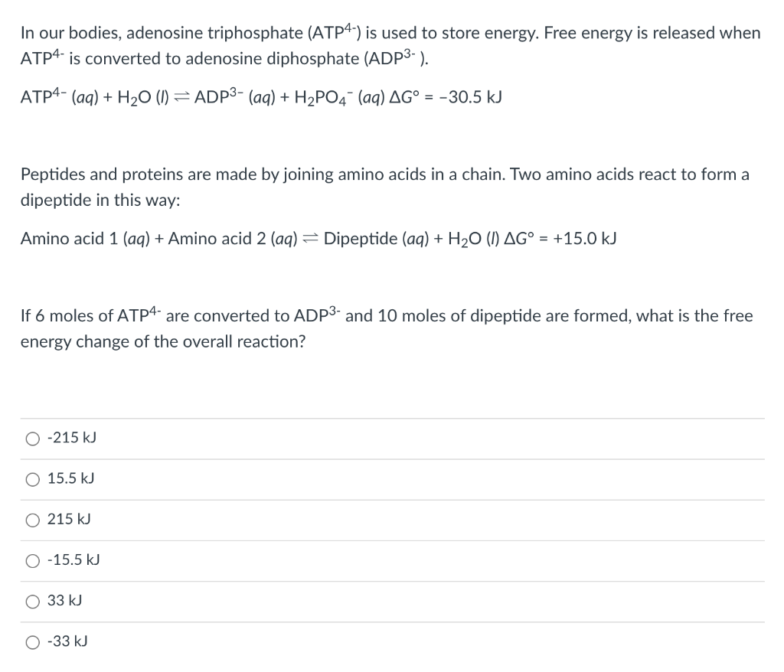The width and height of the screenshot is (784, 672).
Task: Select the 33 kJ answer option
Action: tap(33, 601)
